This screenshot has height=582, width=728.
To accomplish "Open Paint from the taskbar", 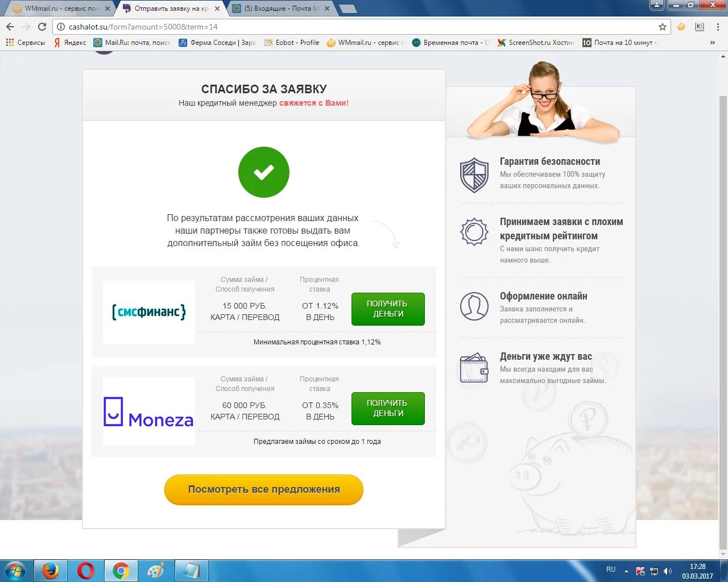I will [156, 571].
